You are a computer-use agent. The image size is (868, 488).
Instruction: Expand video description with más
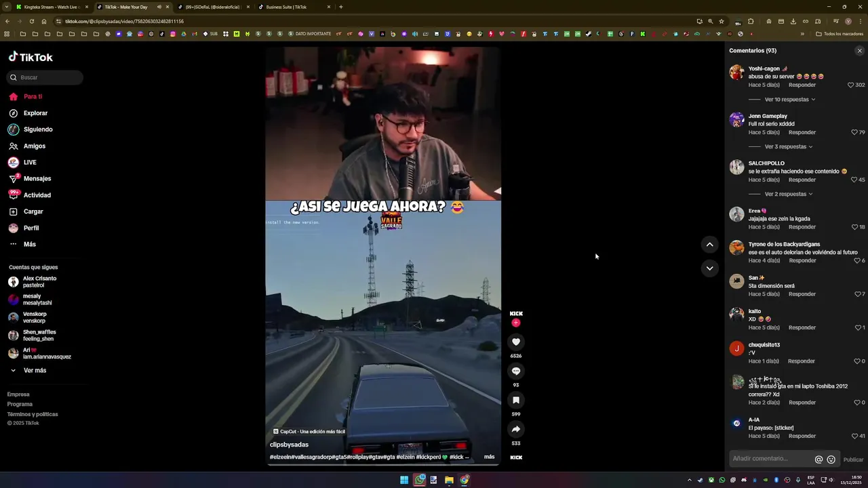(489, 457)
